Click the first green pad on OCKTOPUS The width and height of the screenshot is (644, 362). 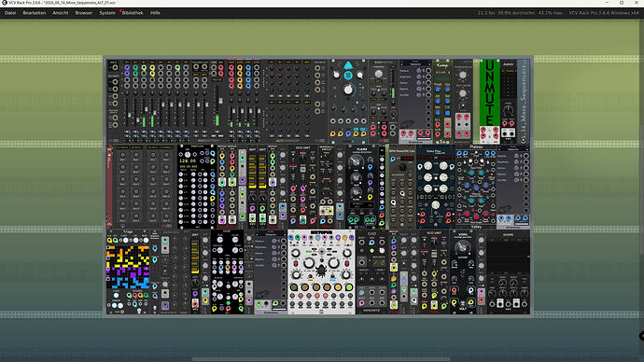point(294,287)
